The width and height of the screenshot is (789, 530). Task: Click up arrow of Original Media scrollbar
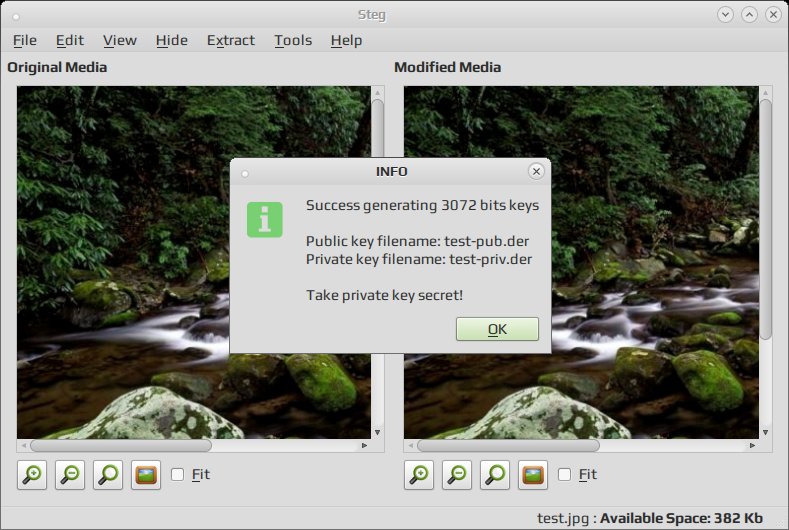(377, 93)
